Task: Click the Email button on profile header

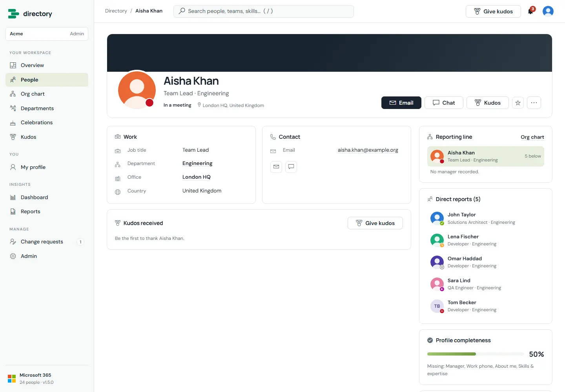Action: [401, 103]
